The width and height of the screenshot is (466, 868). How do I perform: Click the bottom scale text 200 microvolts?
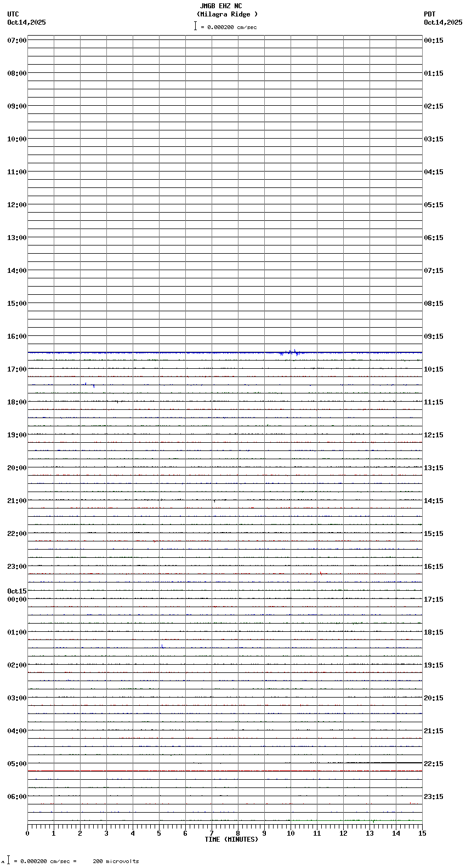pos(116,861)
